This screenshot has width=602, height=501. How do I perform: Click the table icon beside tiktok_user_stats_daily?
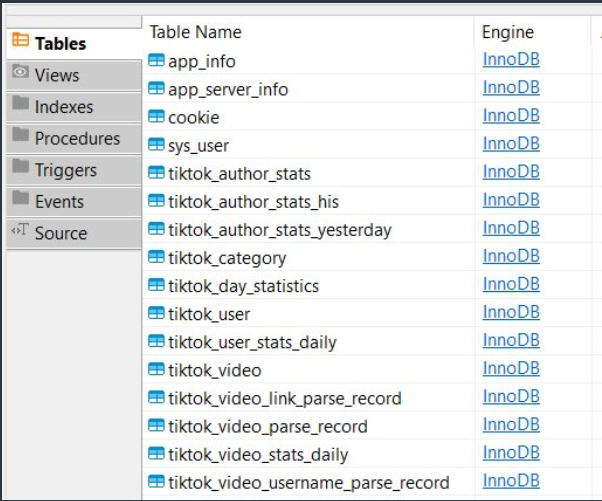156,341
